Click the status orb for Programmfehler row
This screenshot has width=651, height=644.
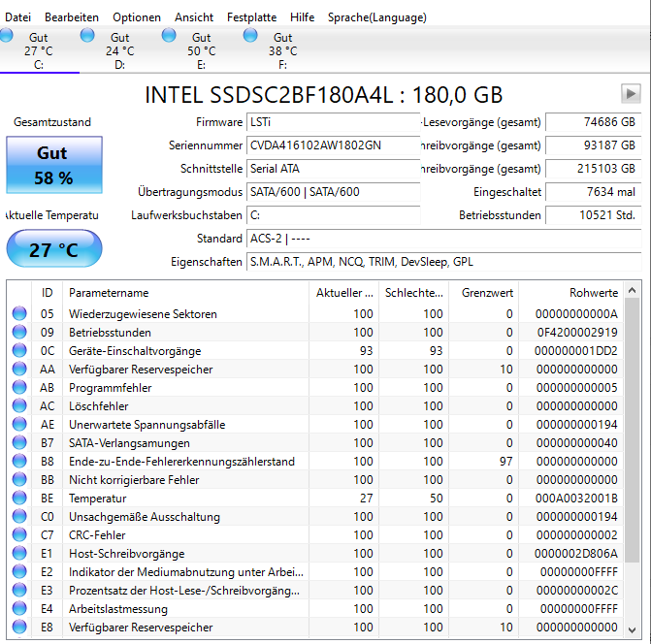(18, 388)
